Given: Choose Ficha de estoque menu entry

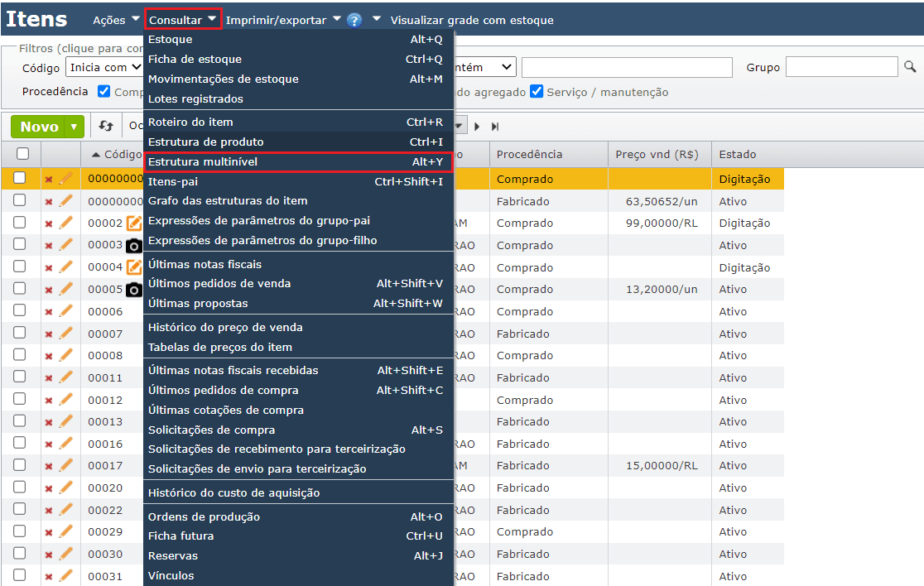Looking at the screenshot, I should [x=195, y=60].
